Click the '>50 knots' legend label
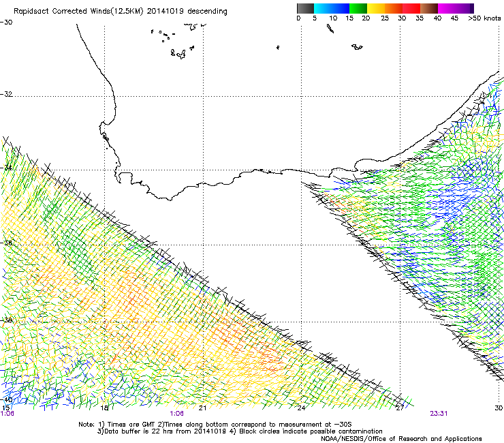This screenshot has height=443, width=504. pyautogui.click(x=484, y=18)
